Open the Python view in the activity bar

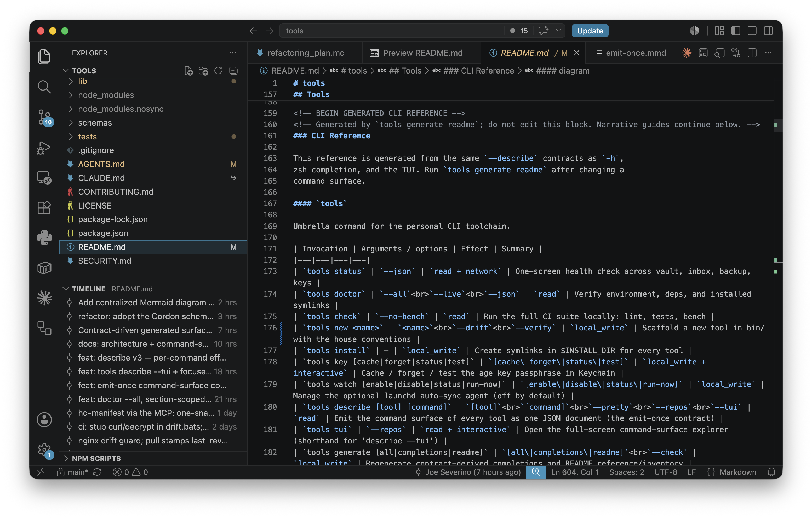44,238
